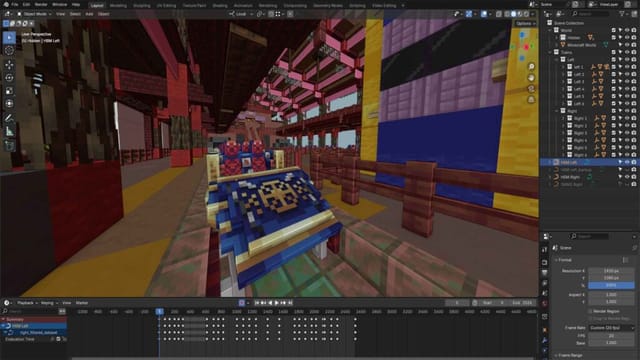
Task: Hide the Left 1 collection in viewport
Action: coord(627,67)
